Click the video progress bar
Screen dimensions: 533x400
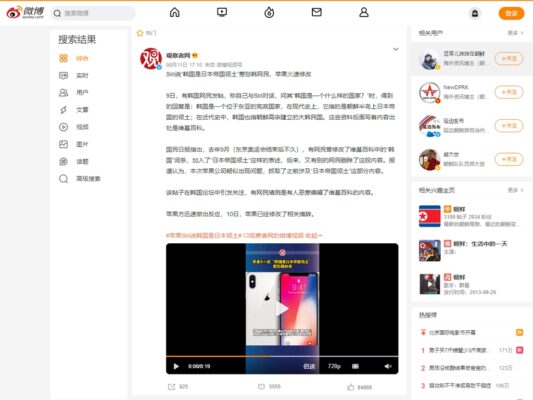pos(282,356)
